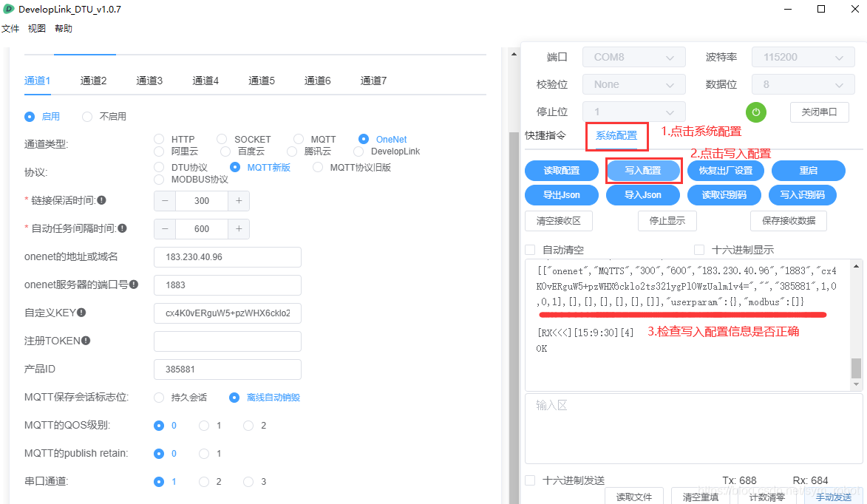This screenshot has height=504, width=867.
Task: Click info icon beside 自定义KEY
Action: click(x=81, y=313)
